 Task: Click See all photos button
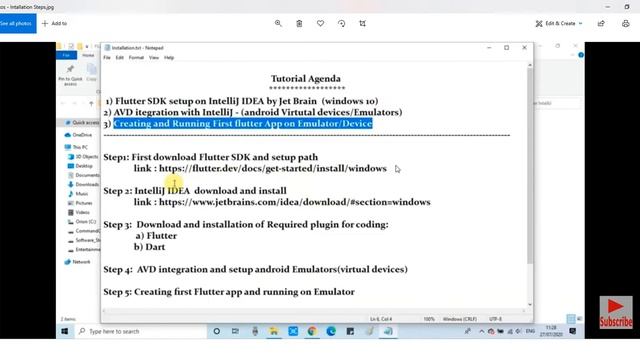pos(17,24)
